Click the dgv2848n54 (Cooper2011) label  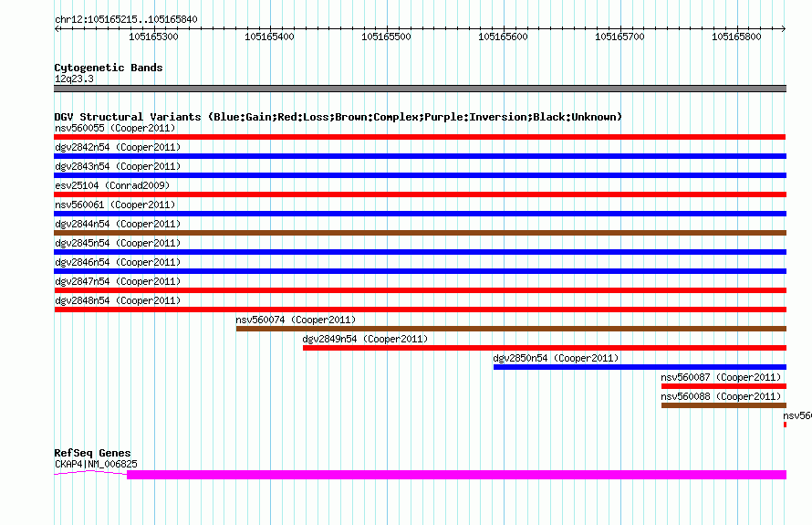tap(118, 300)
